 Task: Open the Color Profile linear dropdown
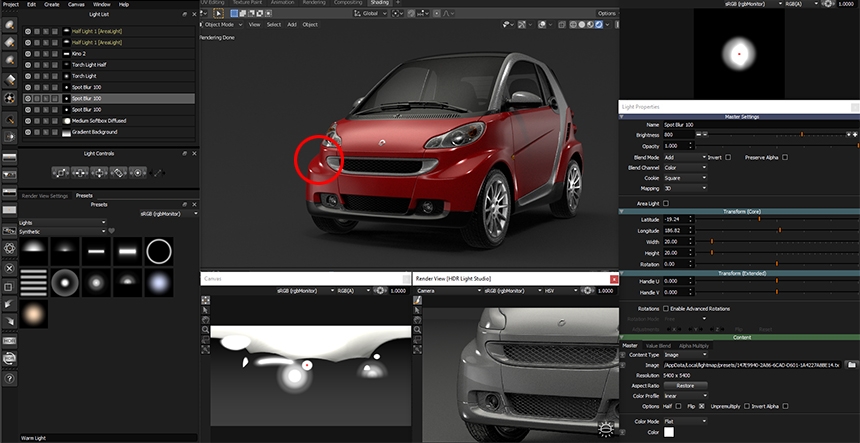coord(684,396)
